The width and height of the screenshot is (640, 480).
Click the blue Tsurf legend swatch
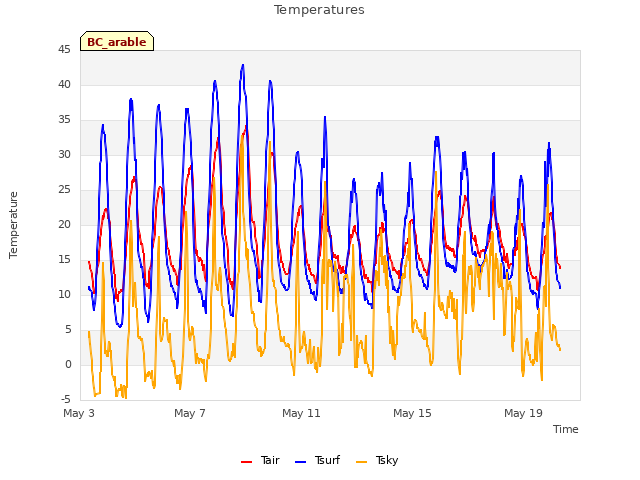click(300, 462)
